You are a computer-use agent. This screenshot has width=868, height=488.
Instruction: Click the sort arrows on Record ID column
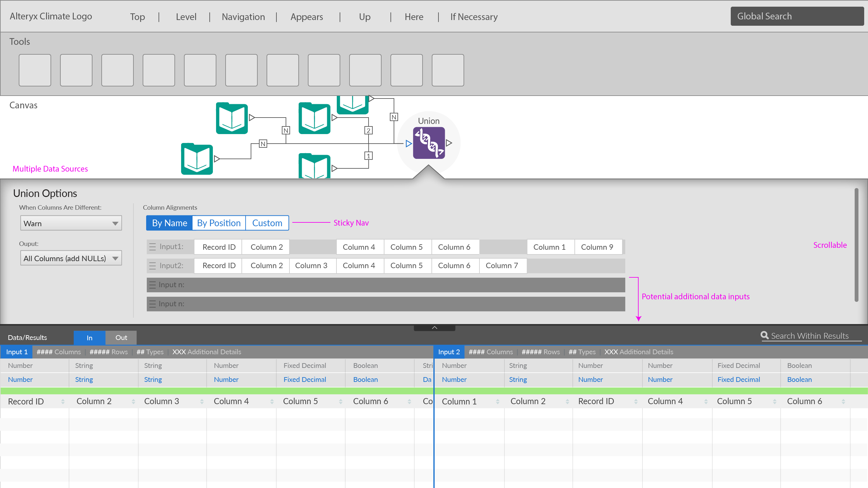63,401
